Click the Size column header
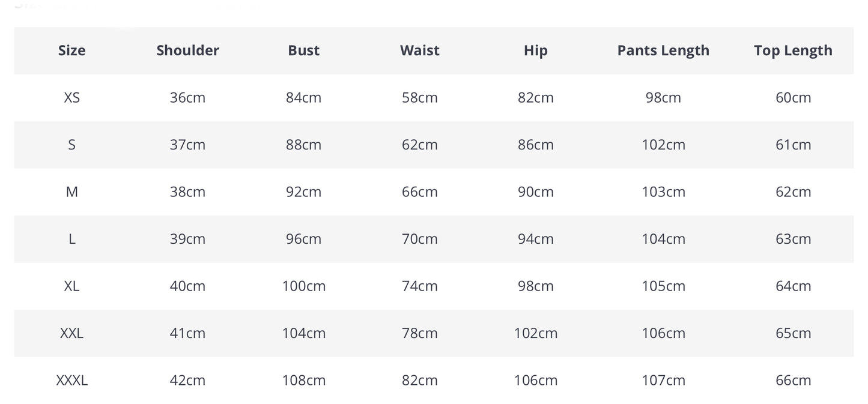 pos(71,50)
